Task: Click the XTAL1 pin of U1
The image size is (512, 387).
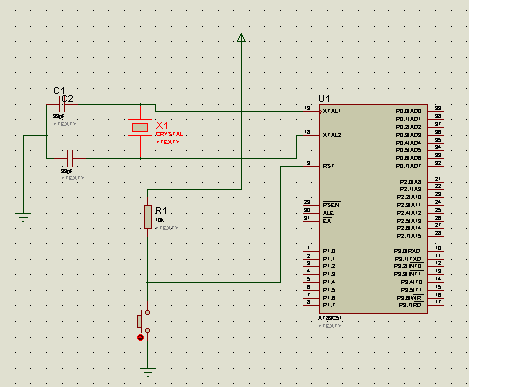Action: point(312,111)
